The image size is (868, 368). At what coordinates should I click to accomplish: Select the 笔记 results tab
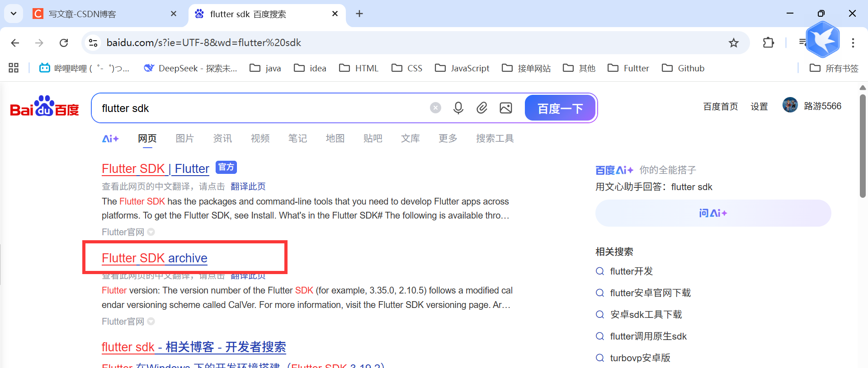tap(297, 139)
